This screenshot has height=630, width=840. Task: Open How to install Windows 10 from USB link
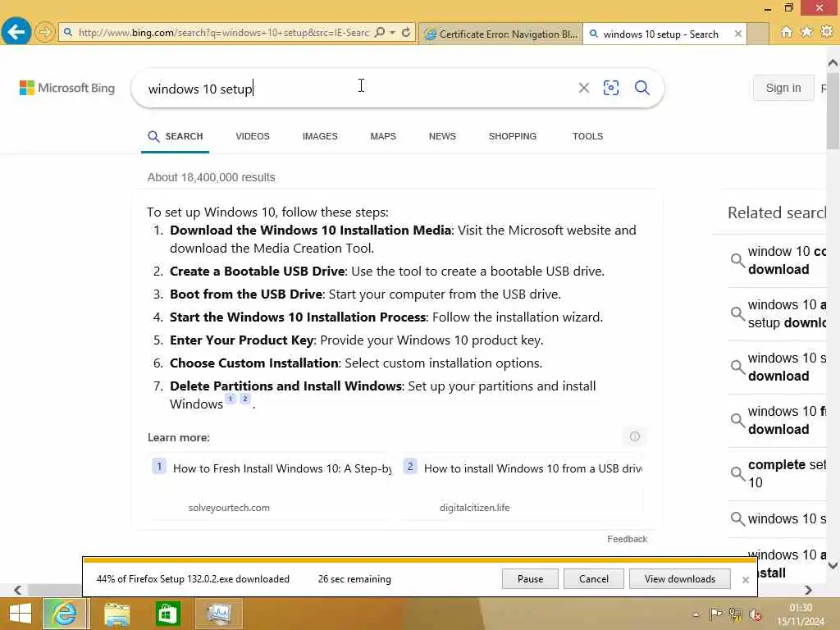[x=533, y=468]
